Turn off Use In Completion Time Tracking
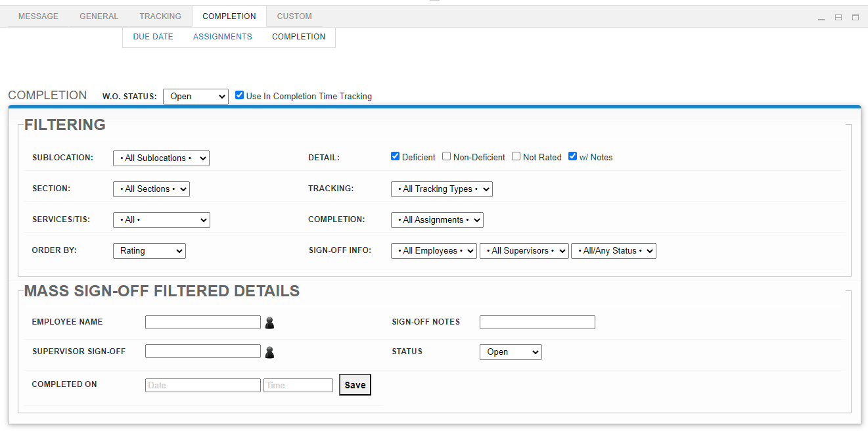 (x=239, y=95)
